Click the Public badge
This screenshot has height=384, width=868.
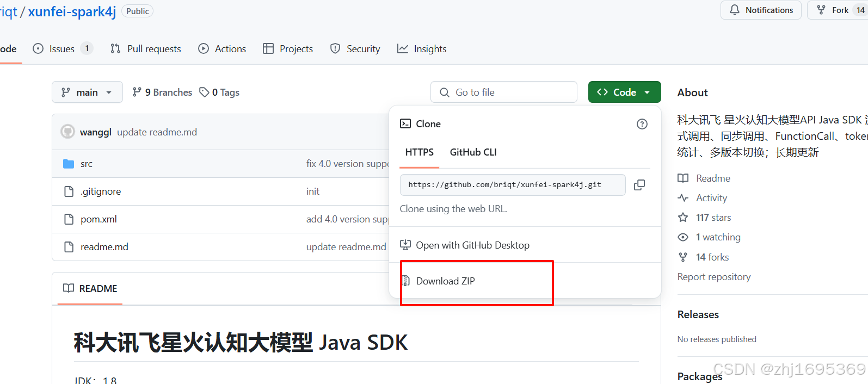tap(138, 11)
